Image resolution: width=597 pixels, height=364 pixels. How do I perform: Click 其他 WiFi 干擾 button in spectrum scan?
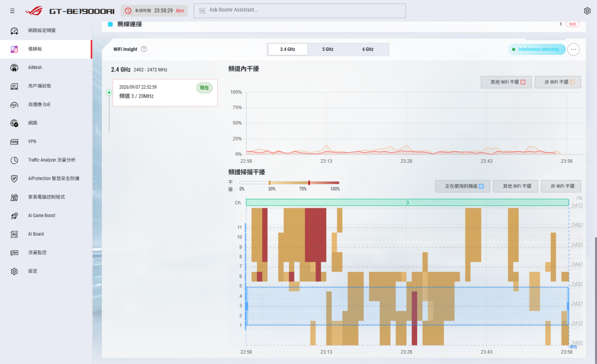click(x=515, y=186)
